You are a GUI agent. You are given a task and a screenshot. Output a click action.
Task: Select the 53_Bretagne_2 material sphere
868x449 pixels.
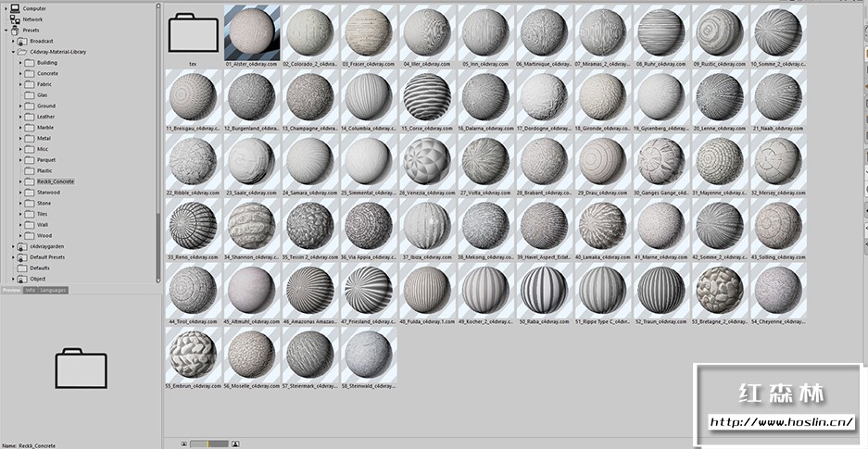(x=719, y=290)
